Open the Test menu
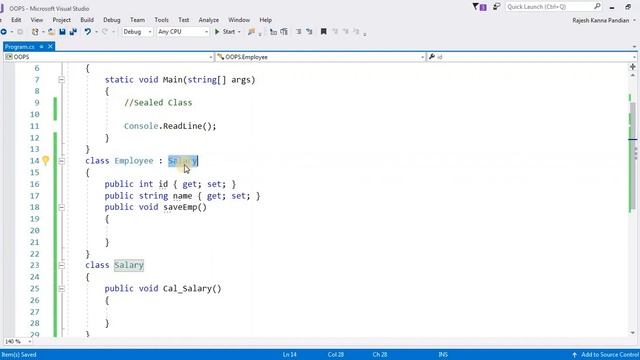The width and height of the screenshot is (640, 360). coord(184,20)
